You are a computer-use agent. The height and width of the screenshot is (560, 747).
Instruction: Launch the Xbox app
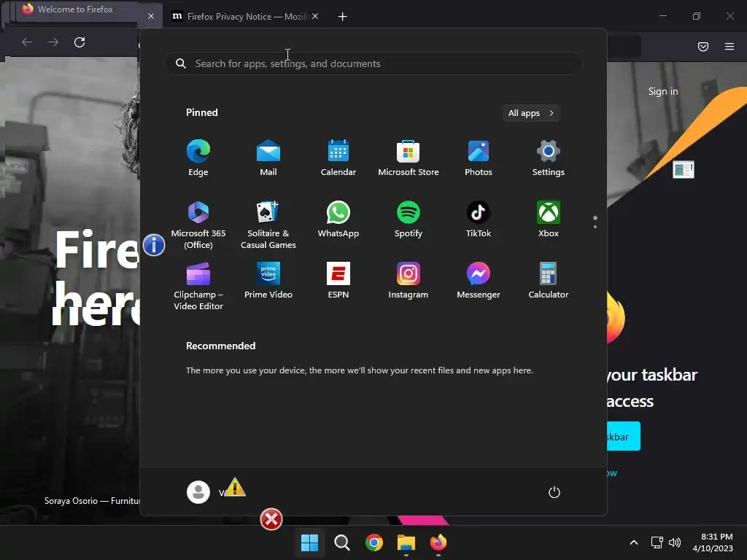pyautogui.click(x=549, y=219)
